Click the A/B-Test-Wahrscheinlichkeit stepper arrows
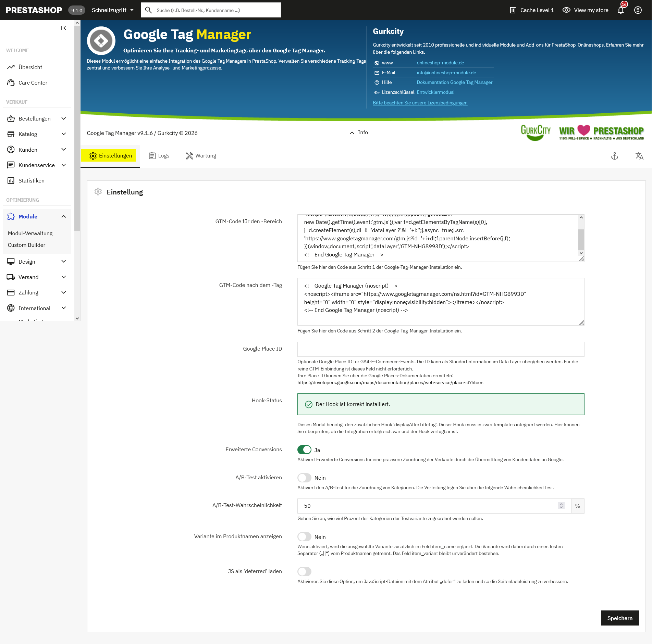The image size is (652, 644). pos(561,506)
